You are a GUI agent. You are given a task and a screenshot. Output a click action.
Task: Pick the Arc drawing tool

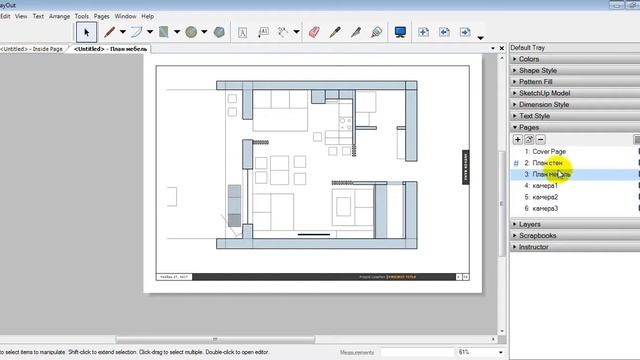pos(137,32)
